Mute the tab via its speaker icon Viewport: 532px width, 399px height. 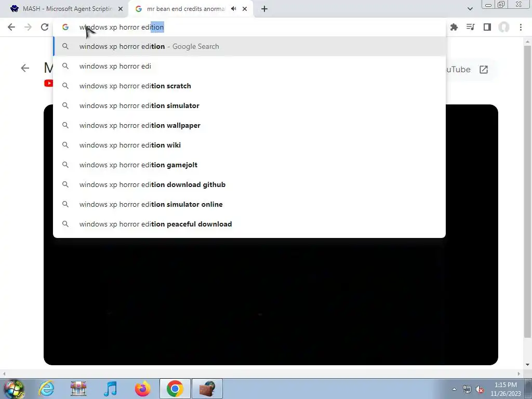click(x=233, y=9)
